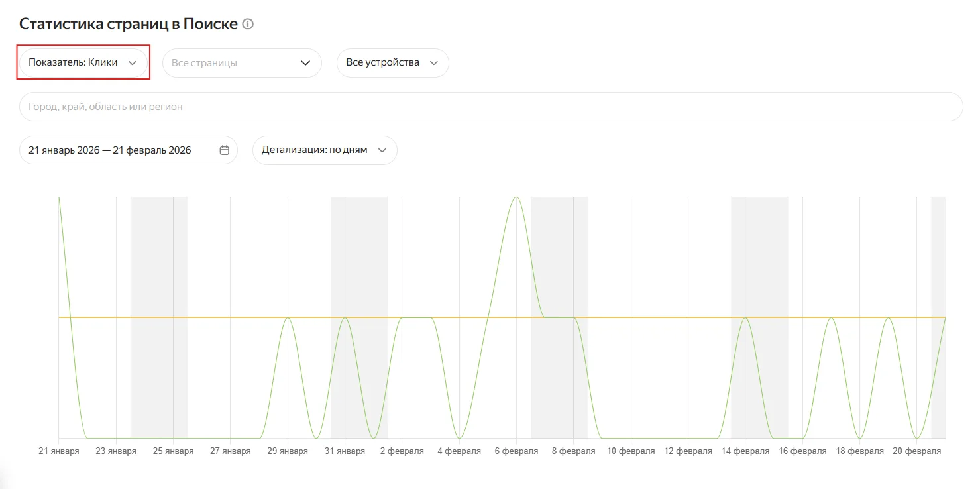The width and height of the screenshot is (980, 489).
Task: Click the Статистика страниц в Поиске heading
Action: pyautogui.click(x=128, y=25)
